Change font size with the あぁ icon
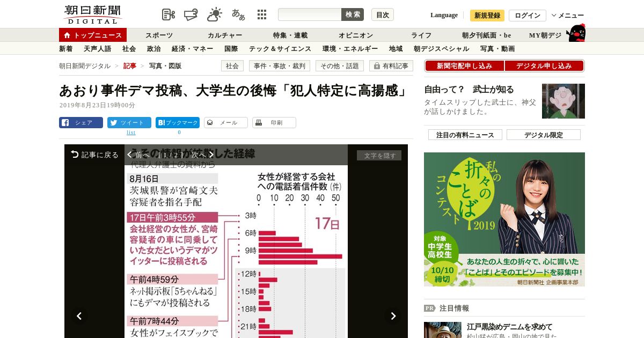This screenshot has width=644, height=338. click(x=238, y=14)
